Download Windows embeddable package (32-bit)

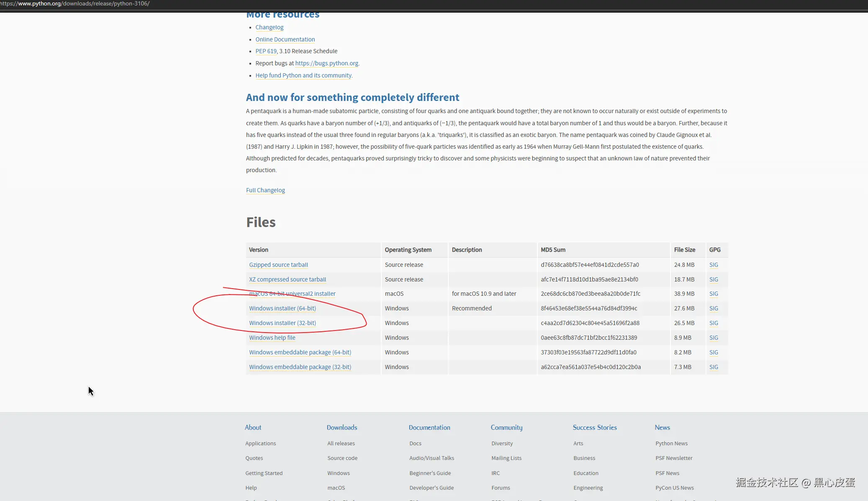300,367
